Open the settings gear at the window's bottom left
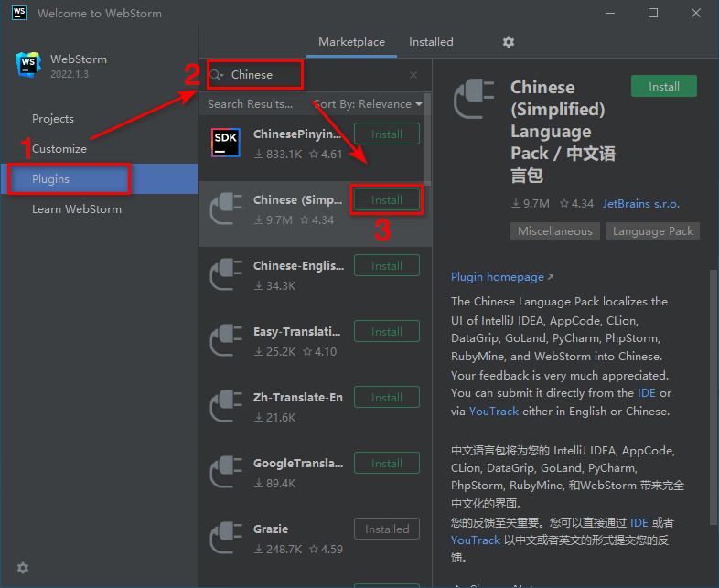This screenshot has height=588, width=719. coord(23,568)
